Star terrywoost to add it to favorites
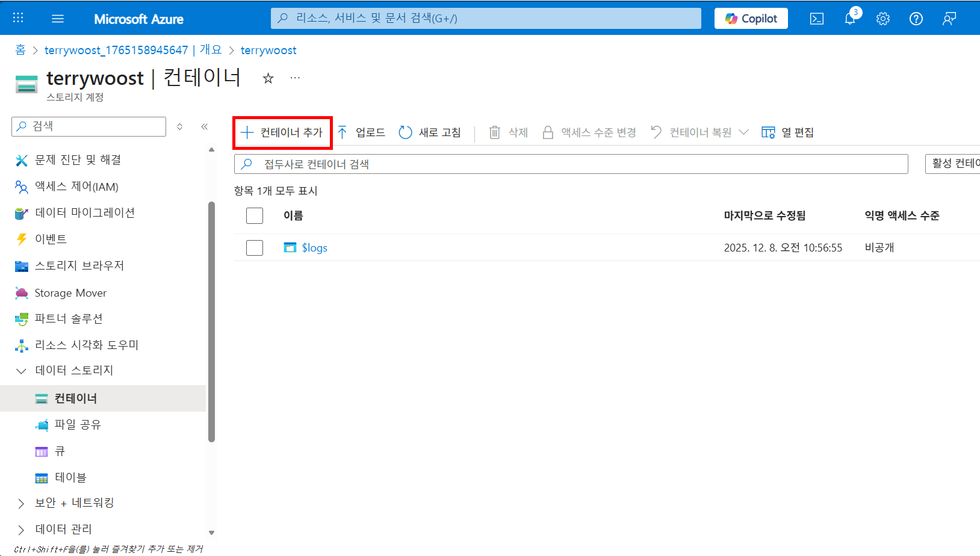Image resolution: width=980 pixels, height=556 pixels. (268, 78)
